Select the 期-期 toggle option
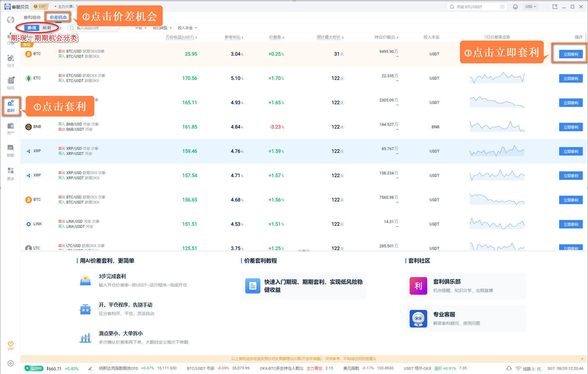The width and height of the screenshot is (588, 374). 46,28
